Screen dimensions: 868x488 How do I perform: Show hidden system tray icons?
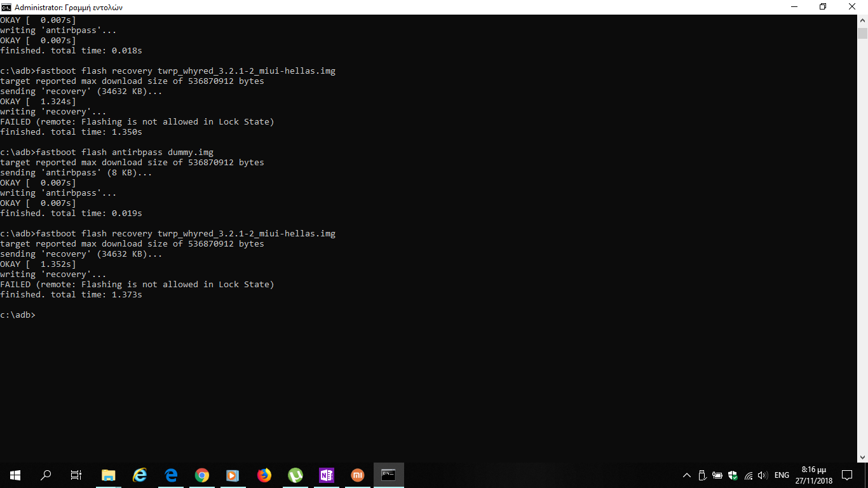click(x=687, y=475)
